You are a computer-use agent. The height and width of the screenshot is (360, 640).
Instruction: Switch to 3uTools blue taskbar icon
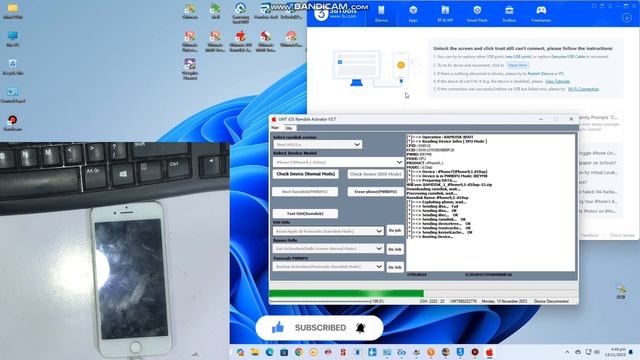pos(460,352)
